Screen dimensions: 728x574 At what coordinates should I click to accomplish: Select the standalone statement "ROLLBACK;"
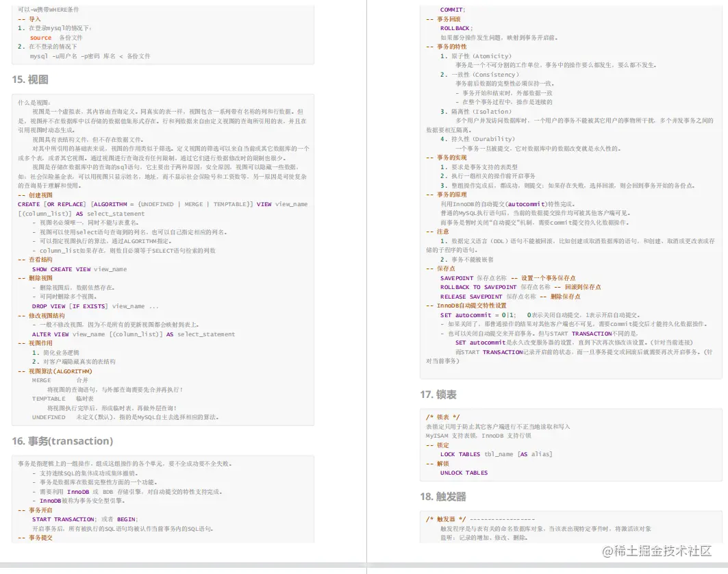456,28
